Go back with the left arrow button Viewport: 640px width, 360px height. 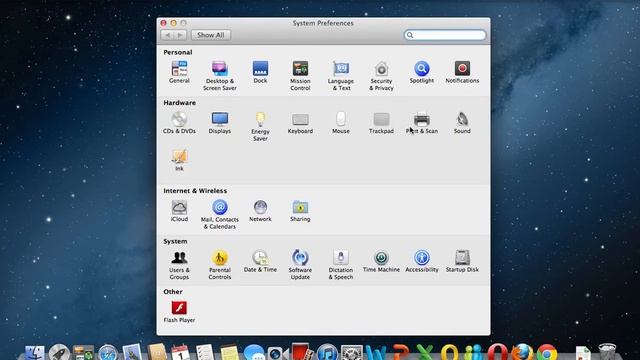point(167,35)
